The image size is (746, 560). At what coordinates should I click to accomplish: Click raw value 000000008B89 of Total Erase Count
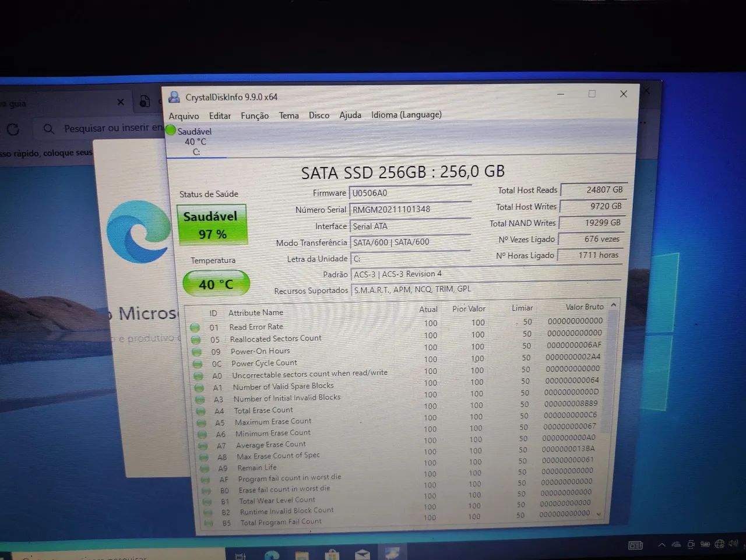pos(571,403)
